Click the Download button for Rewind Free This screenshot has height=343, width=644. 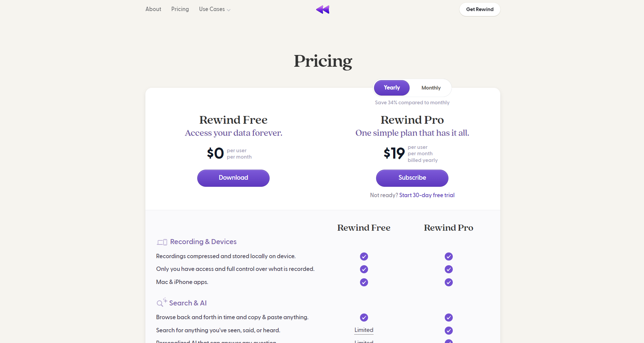(x=233, y=178)
